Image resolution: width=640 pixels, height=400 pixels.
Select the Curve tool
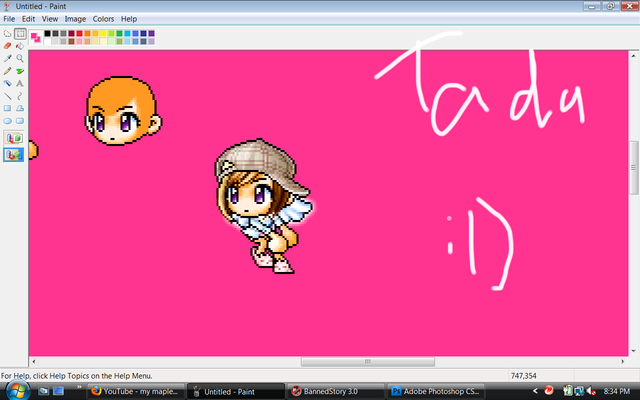tap(20, 96)
